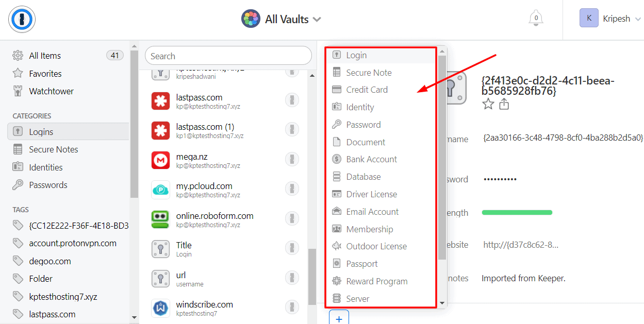Open the All Vaults dropdown
Viewport: 644px width, 324px height.
(x=282, y=19)
